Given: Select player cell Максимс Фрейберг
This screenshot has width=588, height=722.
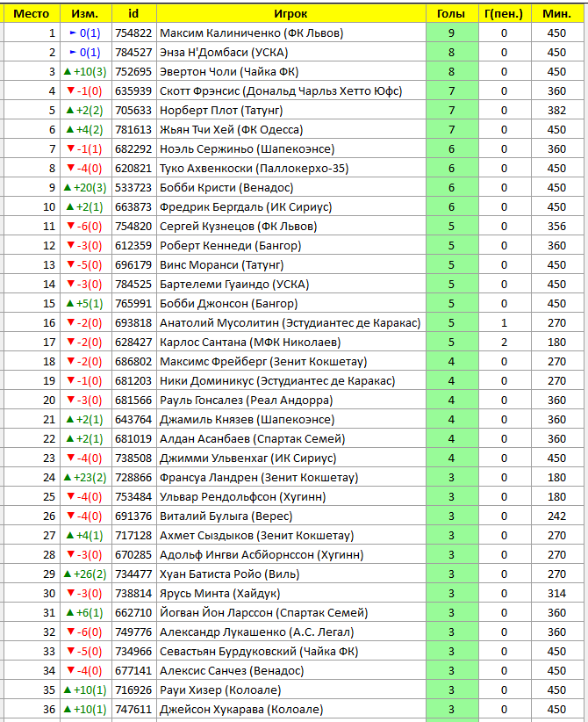Looking at the screenshot, I should [291, 362].
